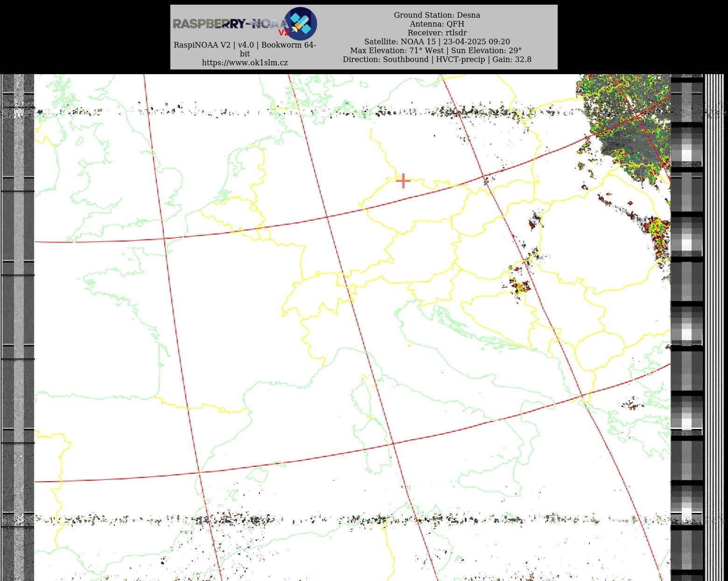This screenshot has width=728, height=581.
Task: Click the red ground station crosshair marker
Action: click(x=403, y=180)
